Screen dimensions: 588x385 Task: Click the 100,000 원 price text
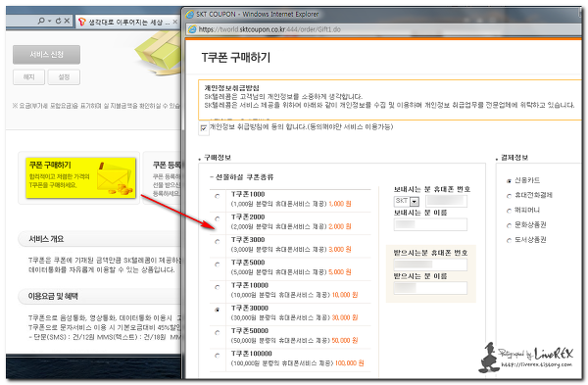[x=349, y=363]
